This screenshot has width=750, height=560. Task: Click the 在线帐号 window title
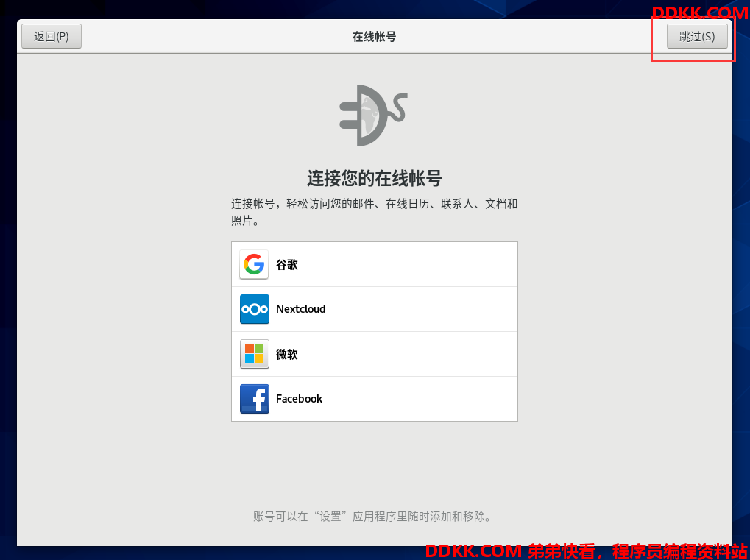(x=375, y=37)
